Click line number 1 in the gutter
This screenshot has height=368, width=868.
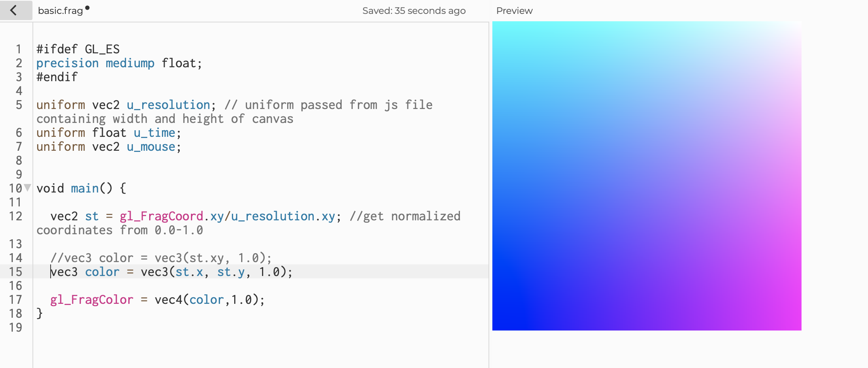(x=19, y=49)
